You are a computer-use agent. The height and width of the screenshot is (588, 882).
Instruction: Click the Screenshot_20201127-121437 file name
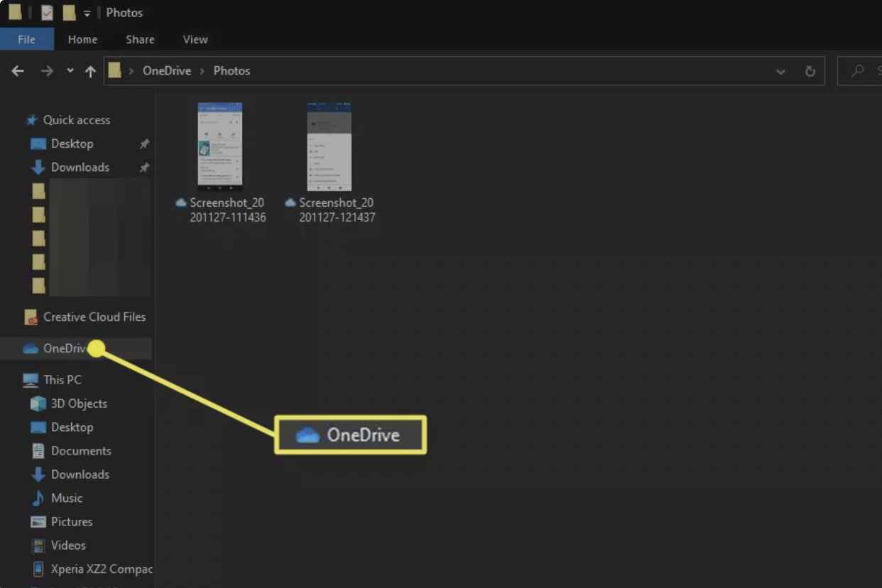pyautogui.click(x=337, y=210)
